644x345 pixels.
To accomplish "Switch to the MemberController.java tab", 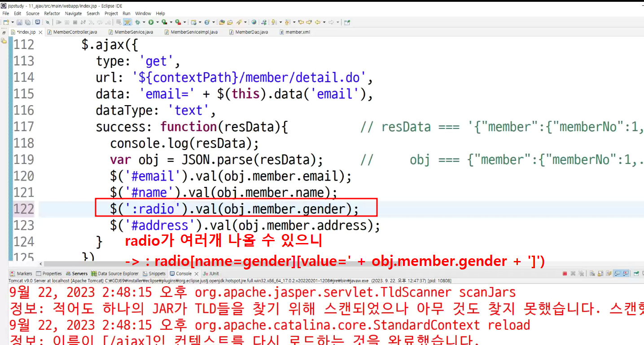I will point(72,32).
